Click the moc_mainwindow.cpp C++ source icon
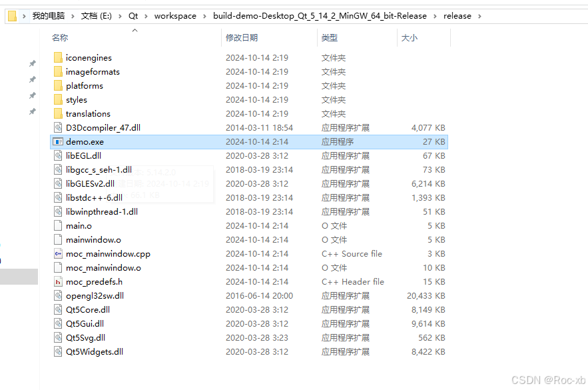 point(58,254)
